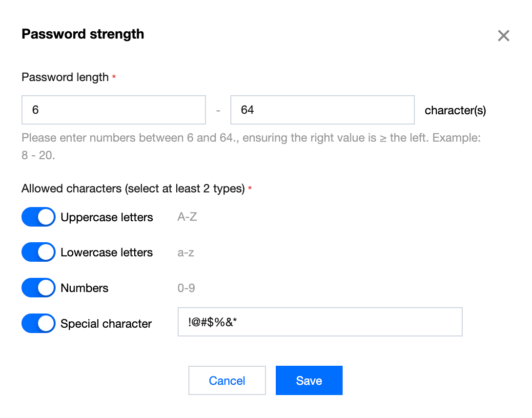Screen dimensions: 532x418
Task: Click the "Special character" label text
Action: coord(106,324)
